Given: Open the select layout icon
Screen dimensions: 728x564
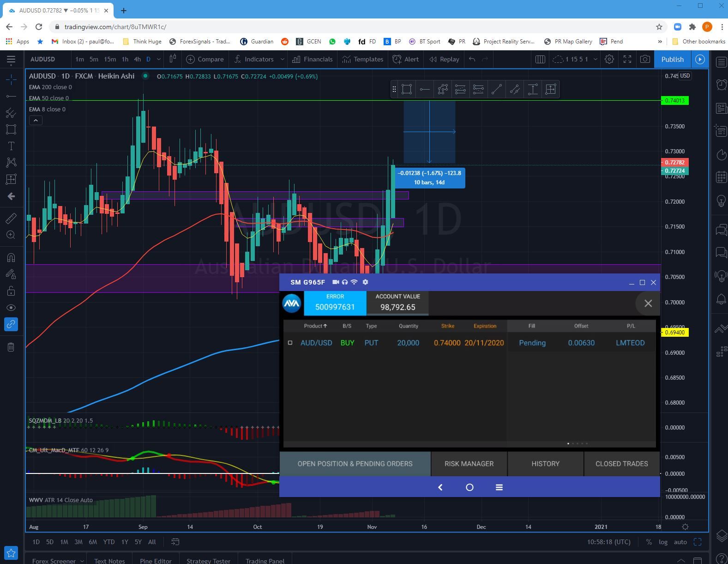Looking at the screenshot, I should 540,59.
